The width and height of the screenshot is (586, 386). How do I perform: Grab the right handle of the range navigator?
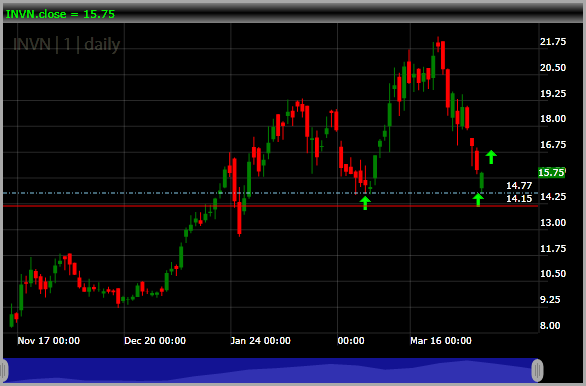click(537, 370)
